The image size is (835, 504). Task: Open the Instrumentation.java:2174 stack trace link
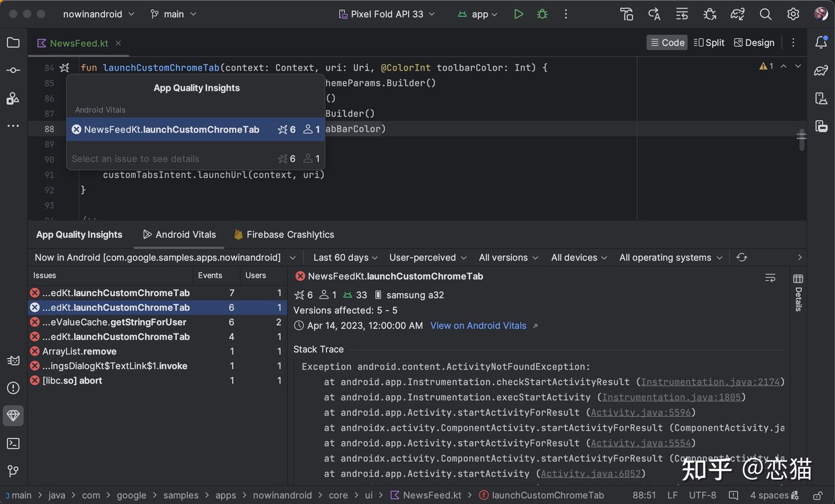(x=710, y=382)
